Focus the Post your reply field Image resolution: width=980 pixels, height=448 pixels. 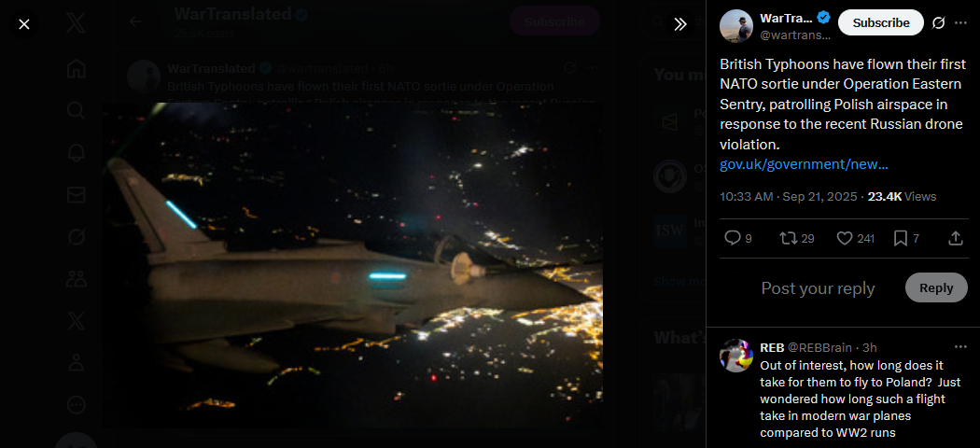(x=818, y=288)
